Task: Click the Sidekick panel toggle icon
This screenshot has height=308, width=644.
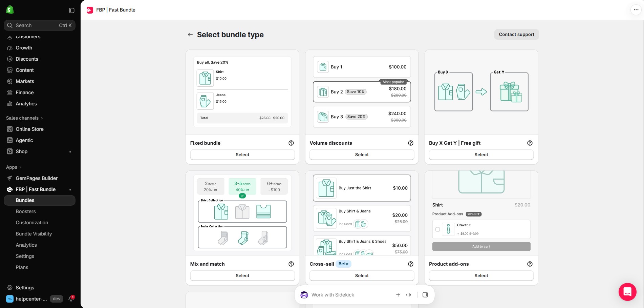Action: tap(425, 295)
